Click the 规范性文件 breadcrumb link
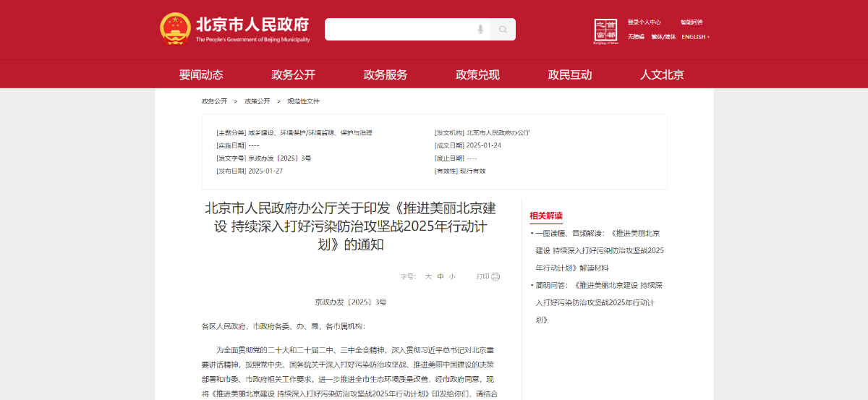The height and width of the screenshot is (400, 868). pos(303,101)
